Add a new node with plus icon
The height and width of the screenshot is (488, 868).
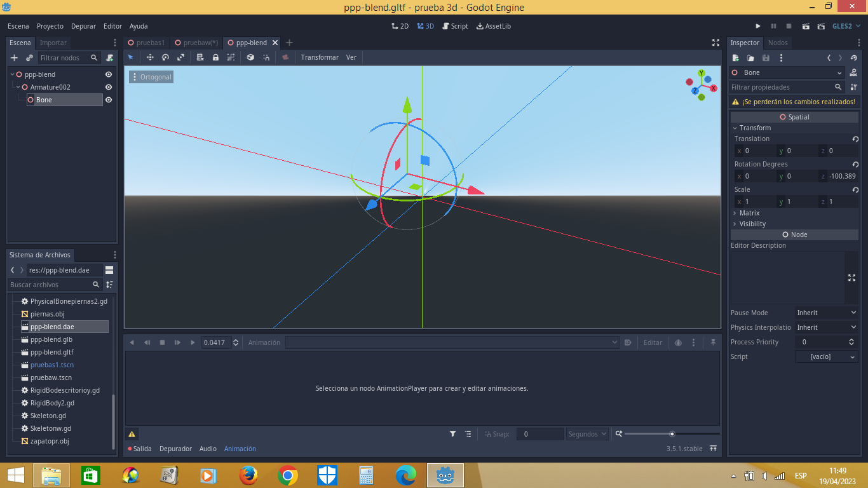15,58
